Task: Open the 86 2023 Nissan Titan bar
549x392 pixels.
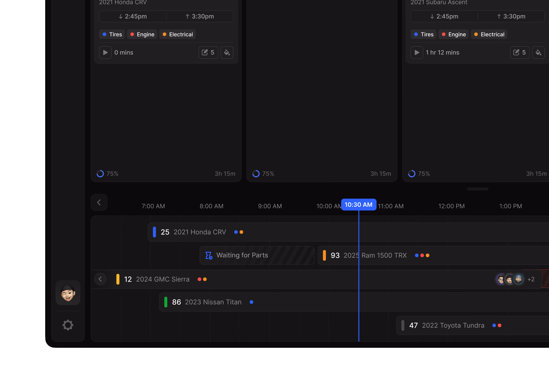Action: (x=354, y=302)
